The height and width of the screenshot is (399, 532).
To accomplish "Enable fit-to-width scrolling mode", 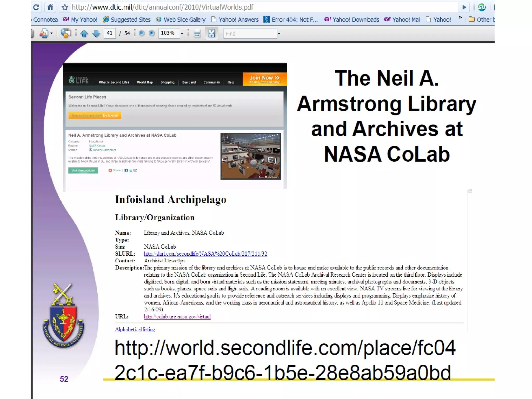I will click(197, 34).
